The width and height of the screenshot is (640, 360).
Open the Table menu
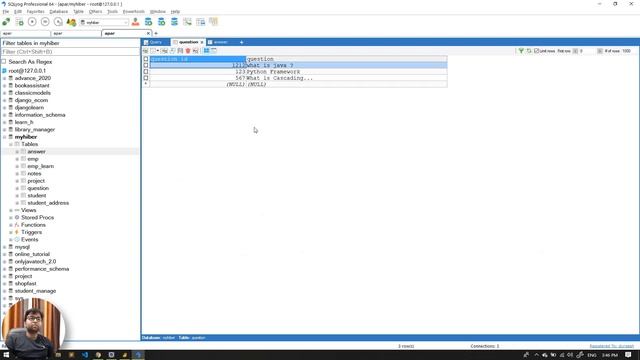coord(78,11)
